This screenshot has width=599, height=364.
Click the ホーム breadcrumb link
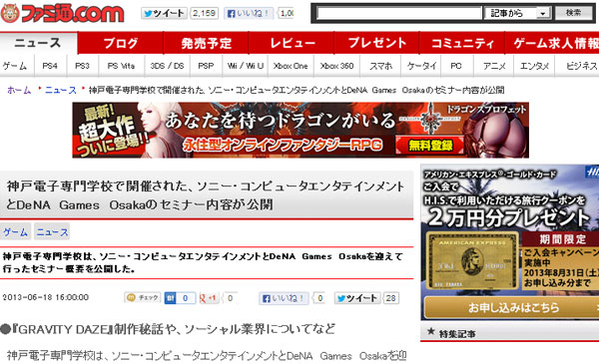pyautogui.click(x=19, y=90)
